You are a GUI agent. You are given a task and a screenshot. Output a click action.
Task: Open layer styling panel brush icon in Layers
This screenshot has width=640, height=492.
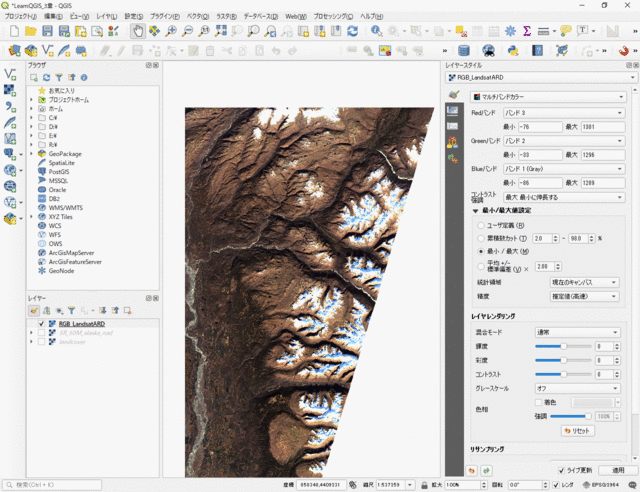[34, 311]
